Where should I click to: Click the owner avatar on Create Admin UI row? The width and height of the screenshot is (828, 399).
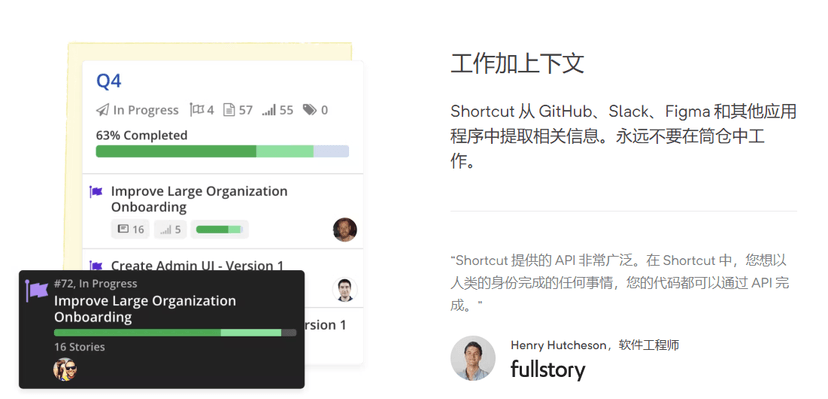(x=345, y=290)
